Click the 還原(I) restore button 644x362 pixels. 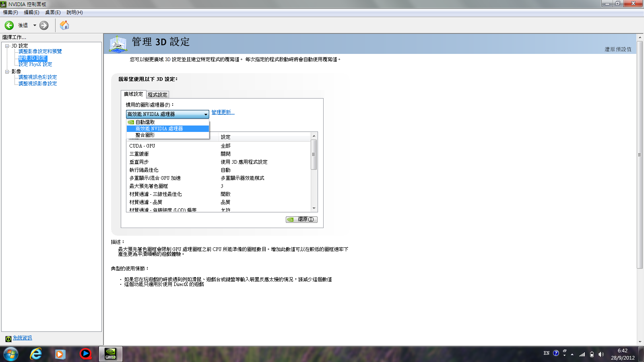302,220
